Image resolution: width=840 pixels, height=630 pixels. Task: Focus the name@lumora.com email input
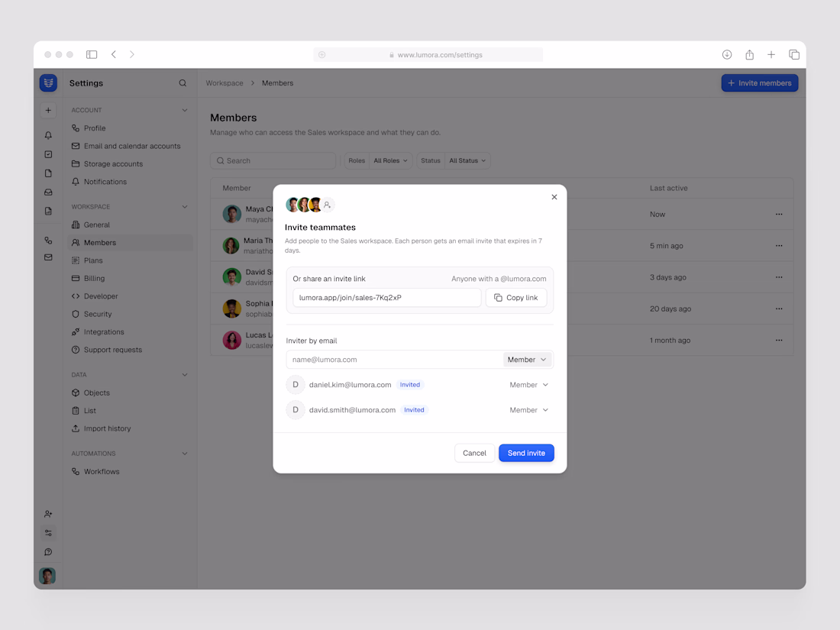(x=396, y=360)
